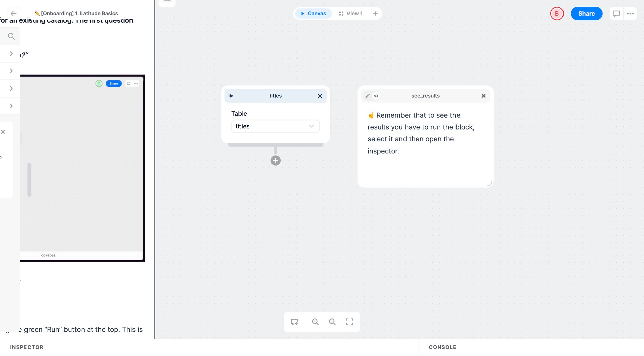This screenshot has height=356, width=644.
Task: Fit canvas to screen with fullscreen icon
Action: point(349,321)
